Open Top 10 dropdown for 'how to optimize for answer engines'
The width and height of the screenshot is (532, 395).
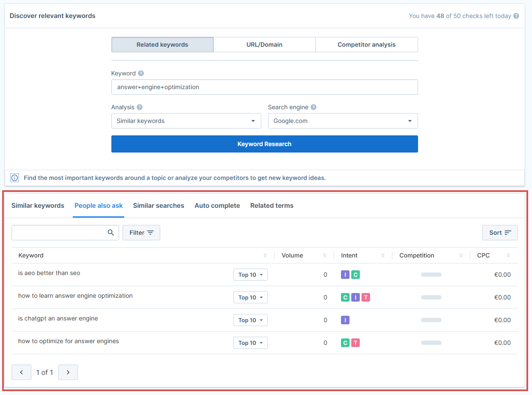(251, 343)
